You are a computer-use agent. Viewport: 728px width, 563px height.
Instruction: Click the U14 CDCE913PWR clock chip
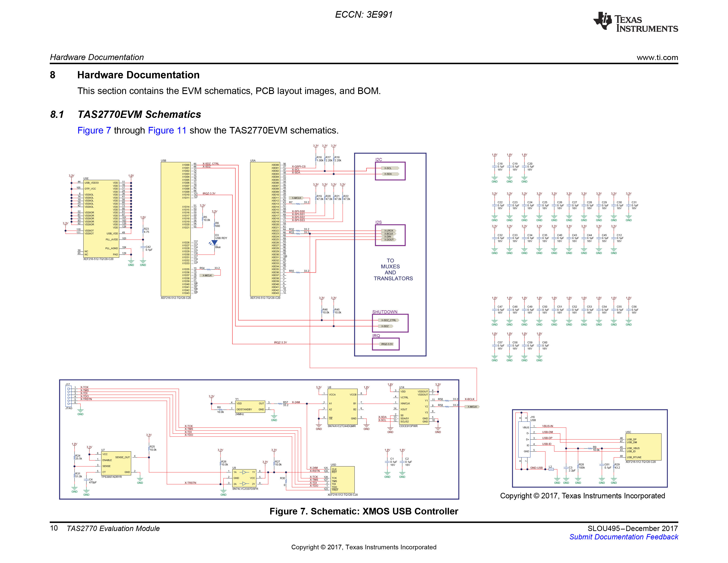[414, 407]
